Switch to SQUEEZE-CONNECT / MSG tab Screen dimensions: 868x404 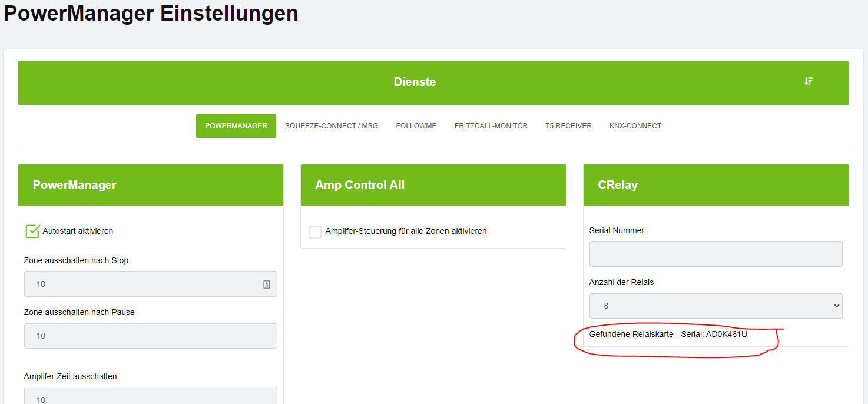click(332, 126)
